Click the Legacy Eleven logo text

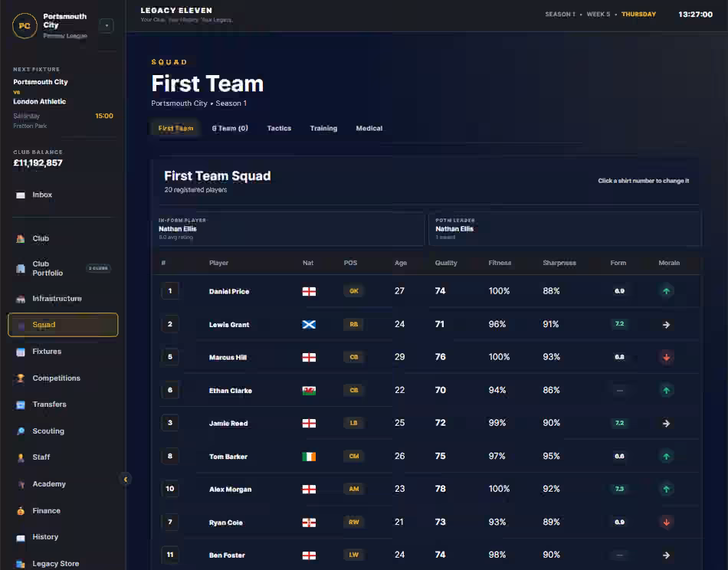pyautogui.click(x=176, y=10)
